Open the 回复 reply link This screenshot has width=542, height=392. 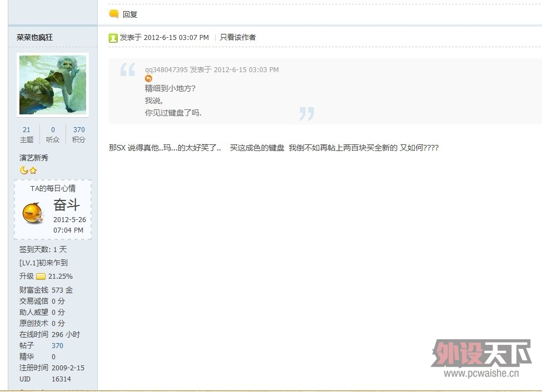130,14
